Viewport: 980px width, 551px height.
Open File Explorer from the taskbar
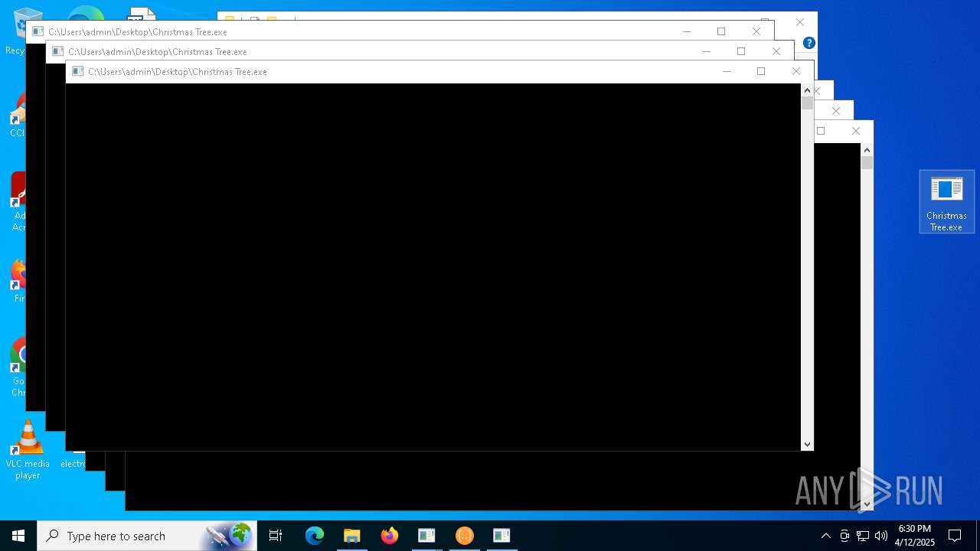[x=352, y=536]
